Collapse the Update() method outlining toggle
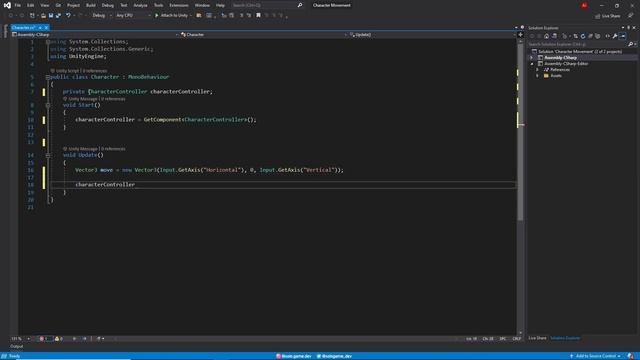The height and width of the screenshot is (360, 640). tap(48, 156)
